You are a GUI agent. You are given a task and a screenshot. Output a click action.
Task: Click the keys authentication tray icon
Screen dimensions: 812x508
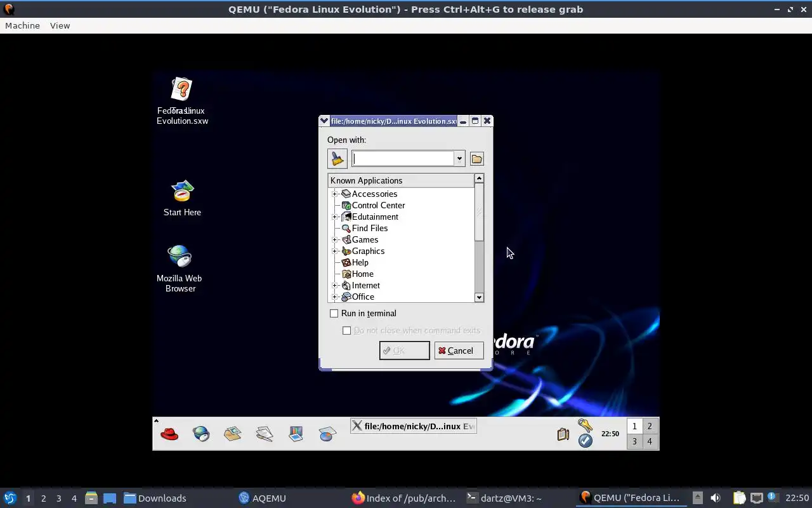click(585, 425)
